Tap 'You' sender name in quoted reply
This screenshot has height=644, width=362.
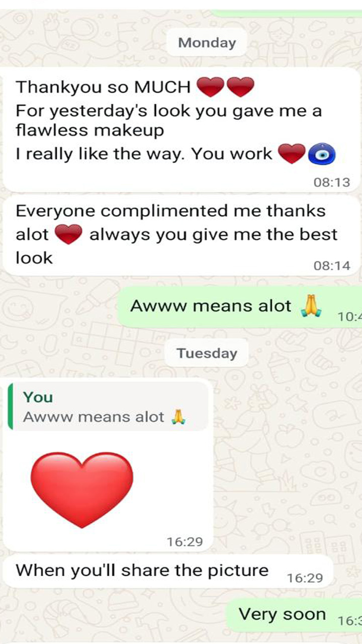pos(38,397)
